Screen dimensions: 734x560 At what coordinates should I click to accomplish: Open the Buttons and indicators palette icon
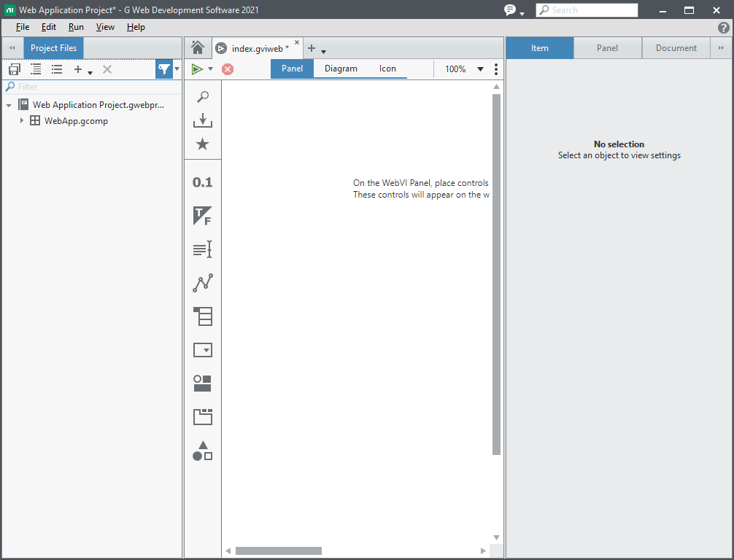coord(203,383)
